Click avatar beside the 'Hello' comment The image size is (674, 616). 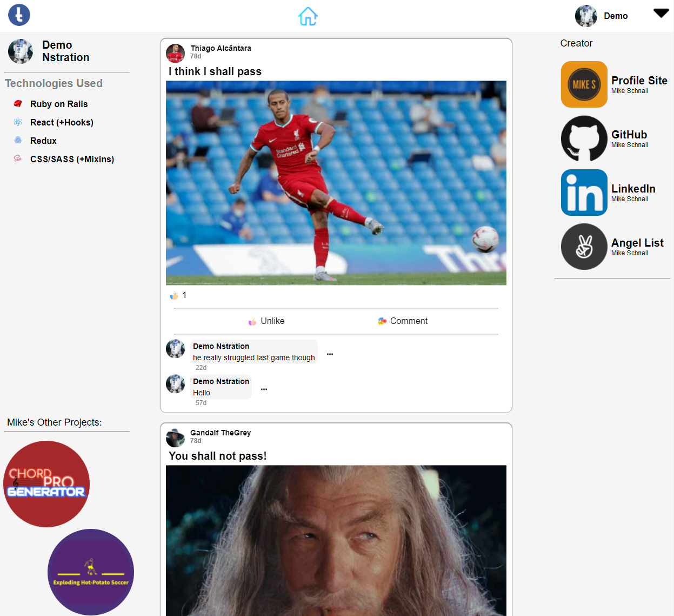[x=175, y=384]
